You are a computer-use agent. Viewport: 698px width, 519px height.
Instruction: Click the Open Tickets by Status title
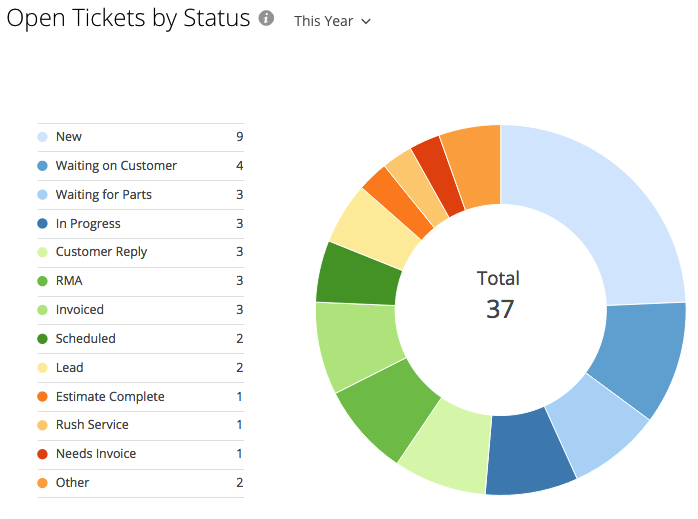point(129,18)
